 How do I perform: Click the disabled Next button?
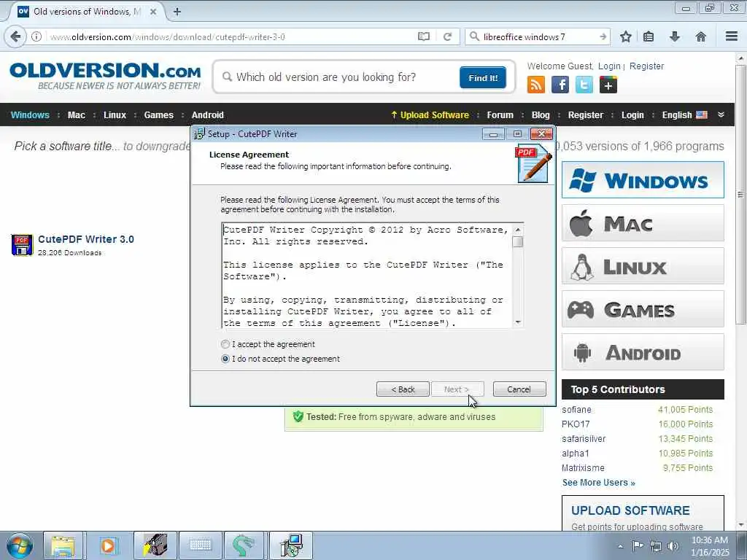tap(457, 389)
